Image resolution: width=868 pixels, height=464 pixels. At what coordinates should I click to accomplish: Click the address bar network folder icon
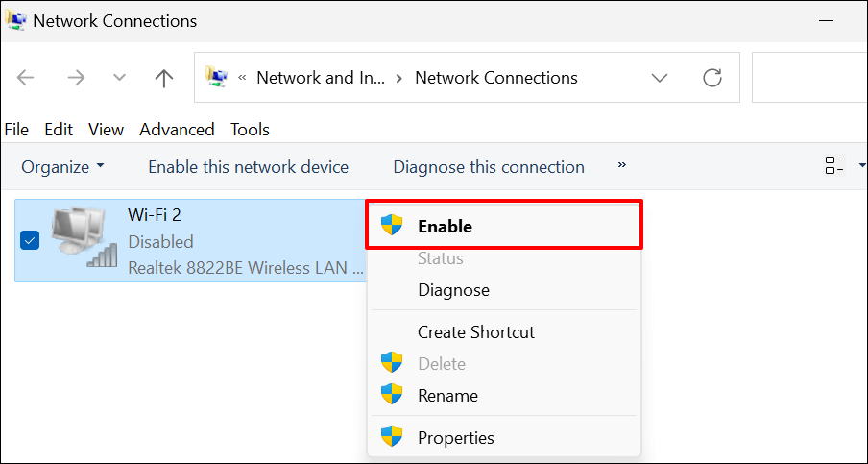(x=218, y=78)
